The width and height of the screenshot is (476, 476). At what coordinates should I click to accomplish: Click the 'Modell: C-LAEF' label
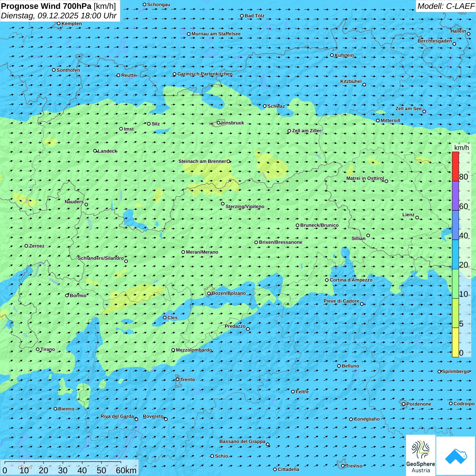click(445, 6)
